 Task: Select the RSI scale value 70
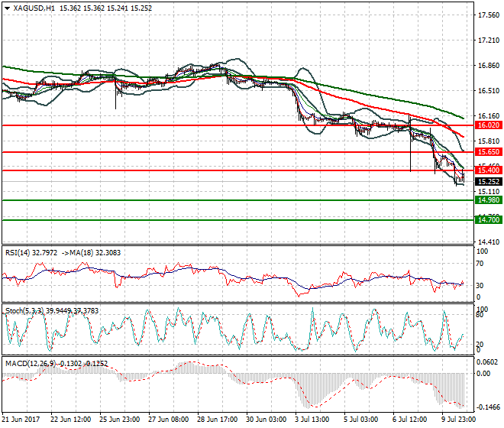(480, 264)
